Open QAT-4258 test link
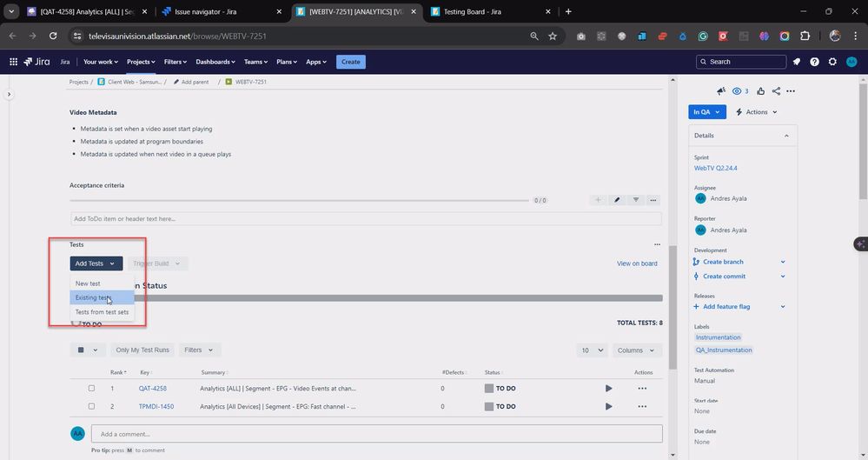The width and height of the screenshot is (868, 460). tap(153, 389)
